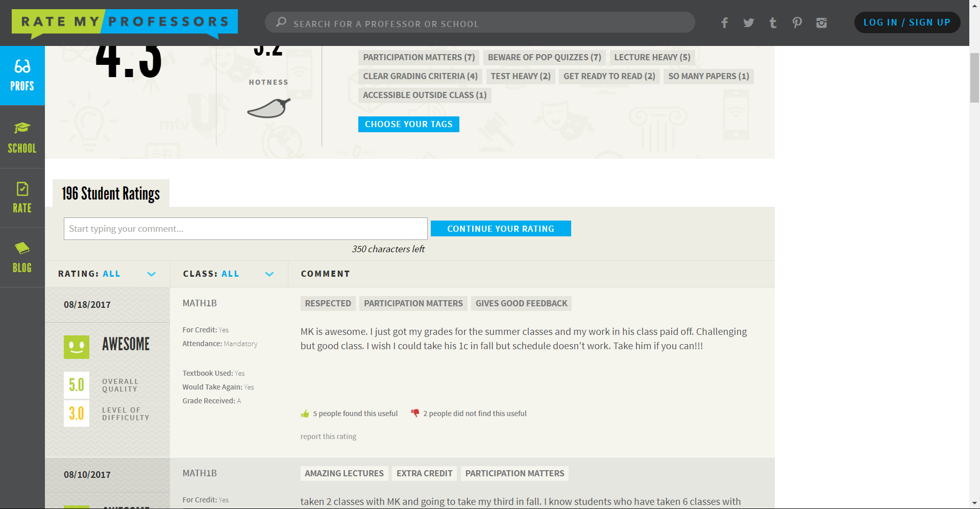The width and height of the screenshot is (980, 509).
Task: Click the green Awesome smiley face
Action: [x=77, y=347]
